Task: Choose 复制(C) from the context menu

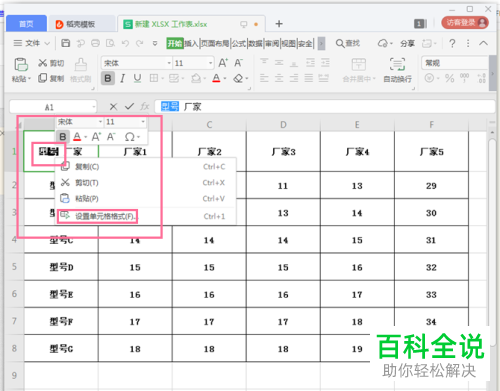Action: [x=145, y=166]
